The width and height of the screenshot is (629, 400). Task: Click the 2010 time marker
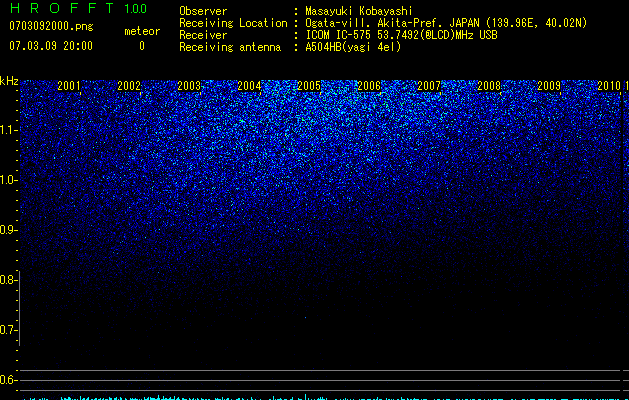click(609, 86)
